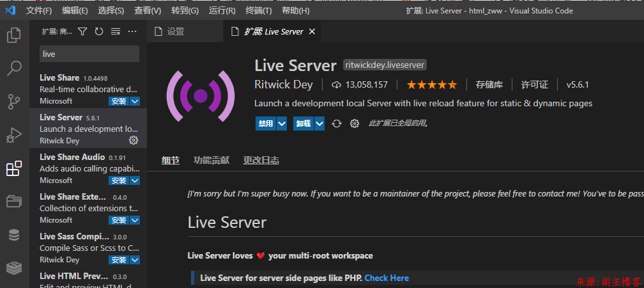Open the 许可证 license link

[535, 84]
